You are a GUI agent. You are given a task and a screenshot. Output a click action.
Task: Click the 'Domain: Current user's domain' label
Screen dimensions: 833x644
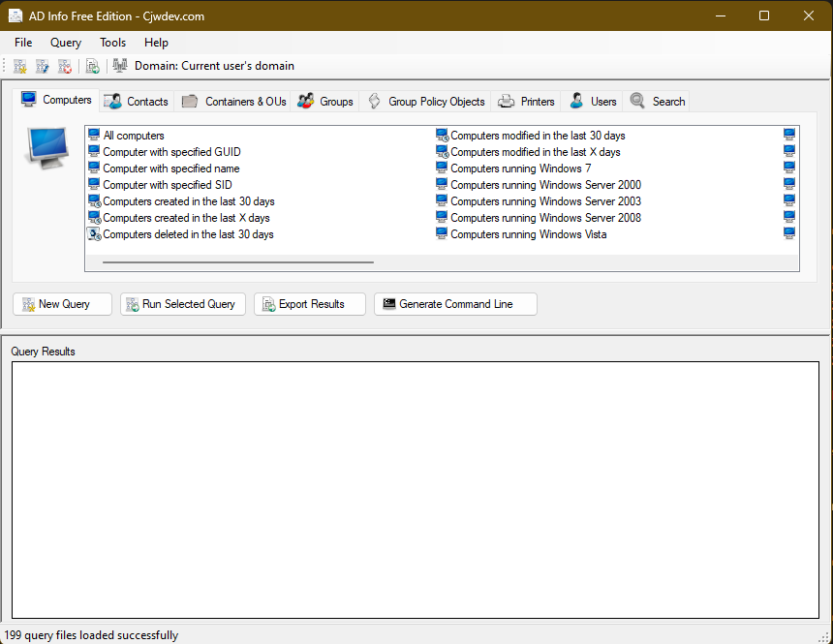[x=214, y=66]
